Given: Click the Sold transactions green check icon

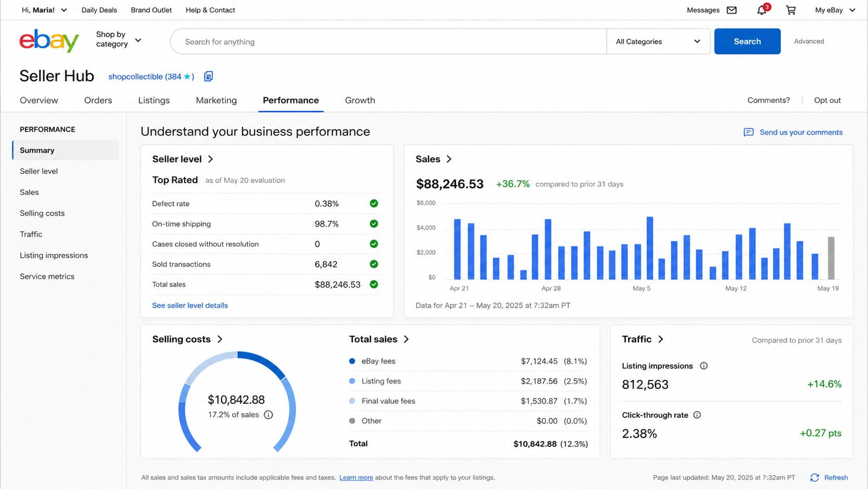Looking at the screenshot, I should pyautogui.click(x=374, y=264).
